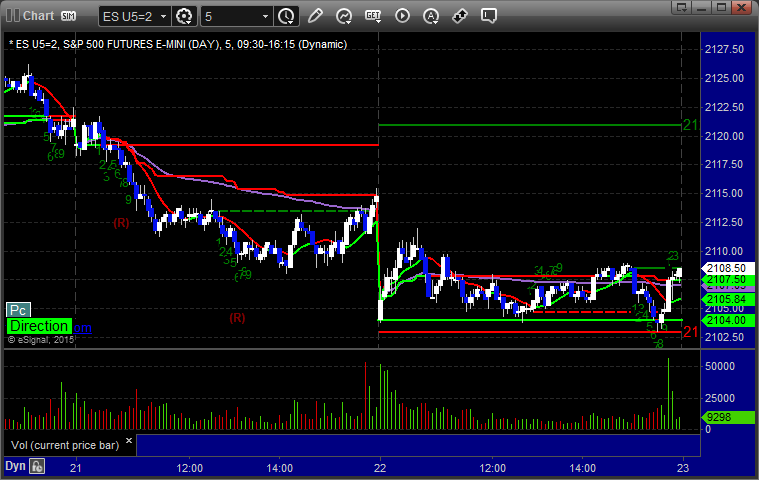The width and height of the screenshot is (759, 480).
Task: Click the Chart window icon in title bar
Action: point(12,16)
